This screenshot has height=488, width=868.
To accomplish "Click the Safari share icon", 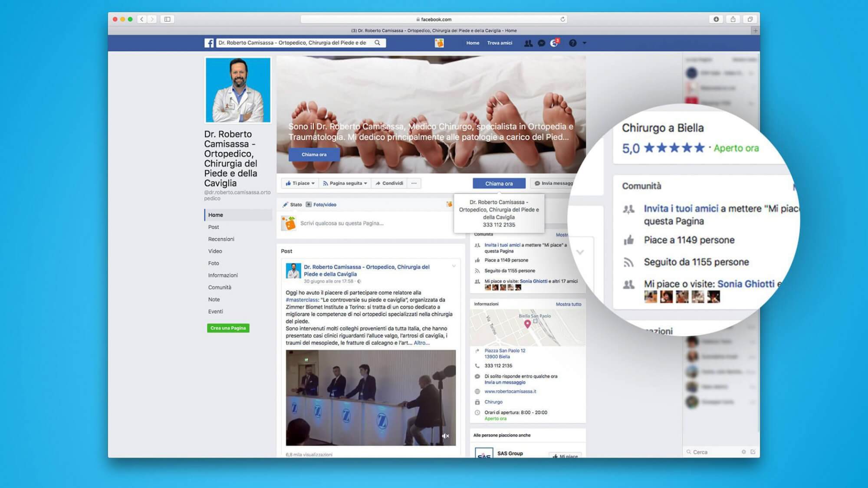I will tap(733, 19).
